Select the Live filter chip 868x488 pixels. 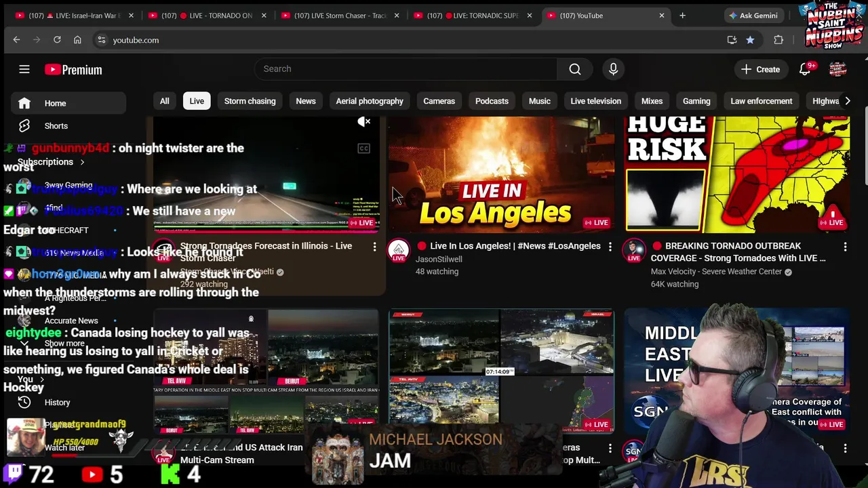[197, 101]
